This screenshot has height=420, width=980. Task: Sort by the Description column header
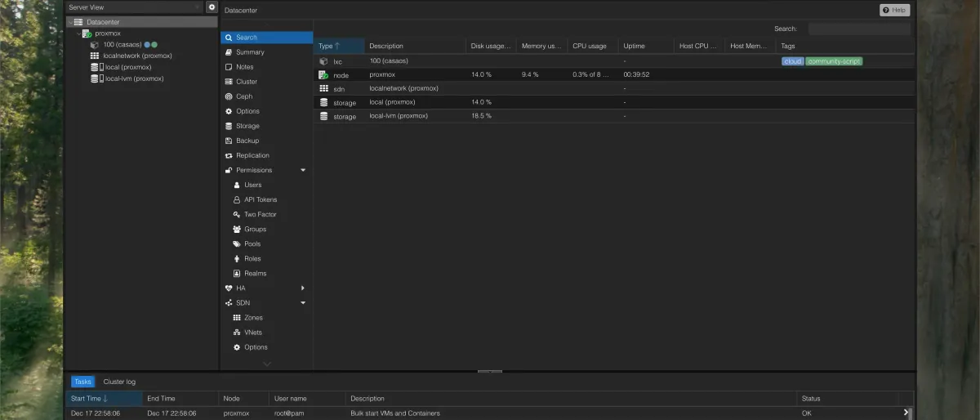point(415,46)
